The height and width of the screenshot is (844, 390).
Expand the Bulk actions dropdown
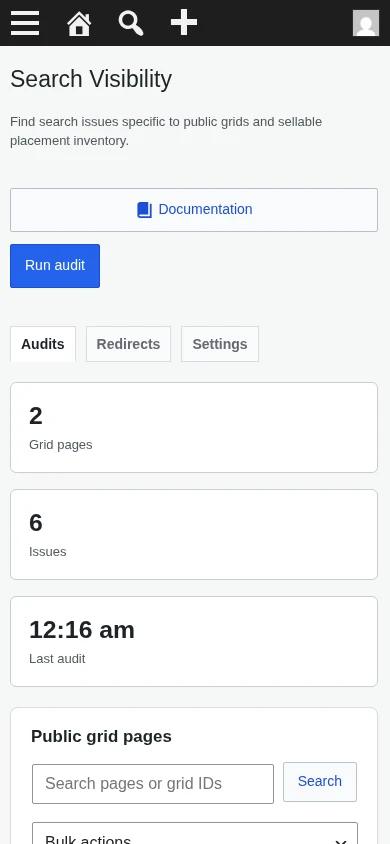coord(195,833)
